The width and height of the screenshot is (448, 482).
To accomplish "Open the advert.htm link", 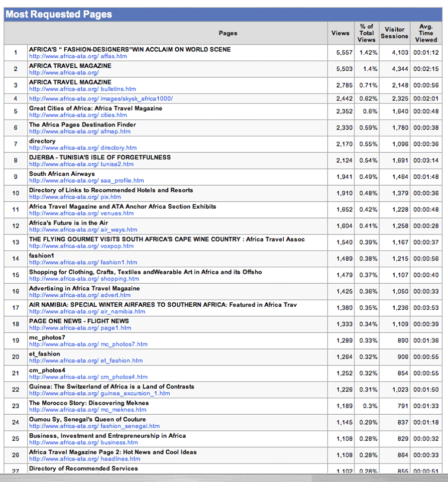I will pyautogui.click(x=80, y=295).
